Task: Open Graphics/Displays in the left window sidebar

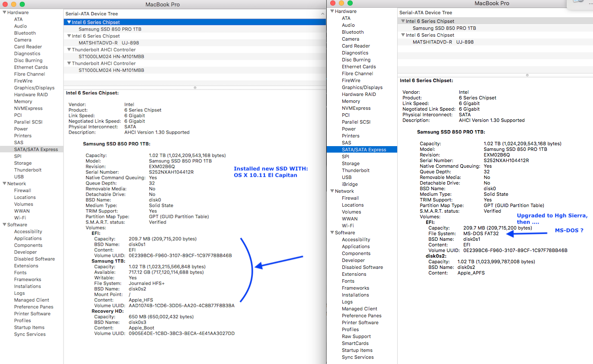Action: pos(34,88)
